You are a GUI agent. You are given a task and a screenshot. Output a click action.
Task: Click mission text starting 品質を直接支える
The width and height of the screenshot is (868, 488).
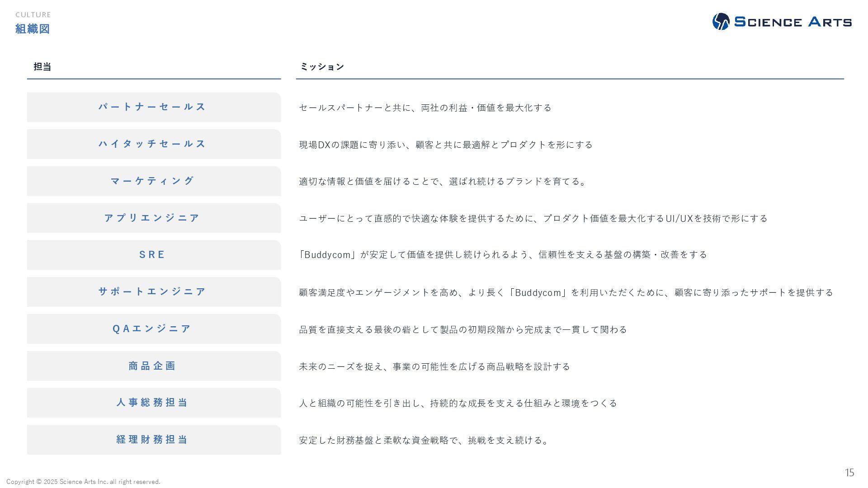[x=463, y=329]
